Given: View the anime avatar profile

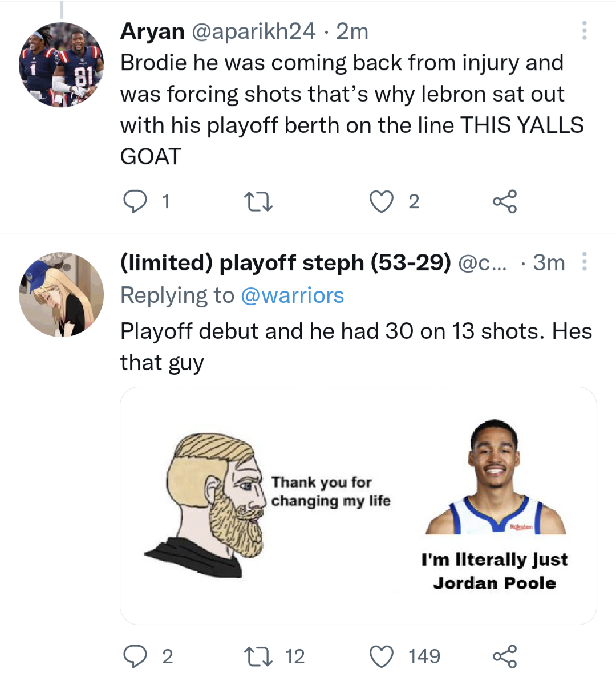Looking at the screenshot, I should pos(61,295).
